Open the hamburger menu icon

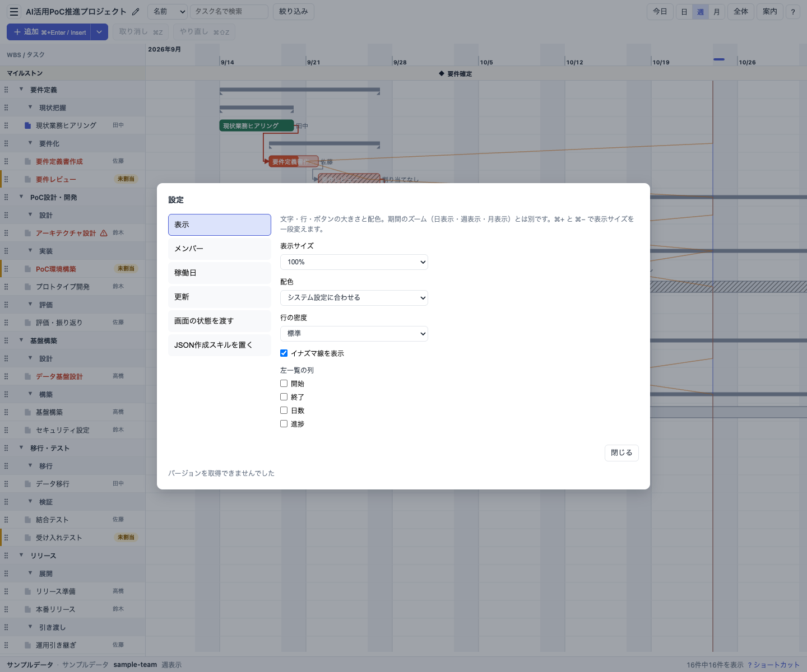[x=14, y=12]
